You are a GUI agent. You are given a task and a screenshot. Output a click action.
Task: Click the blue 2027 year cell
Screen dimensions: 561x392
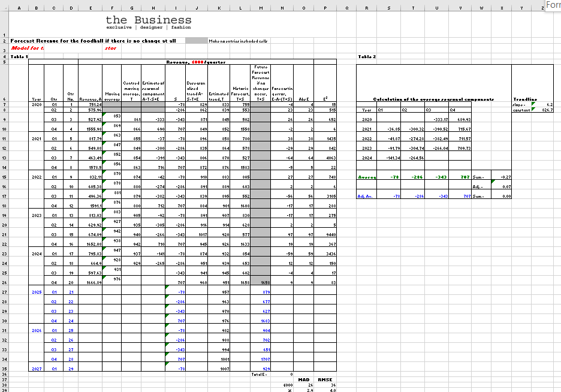click(37, 369)
